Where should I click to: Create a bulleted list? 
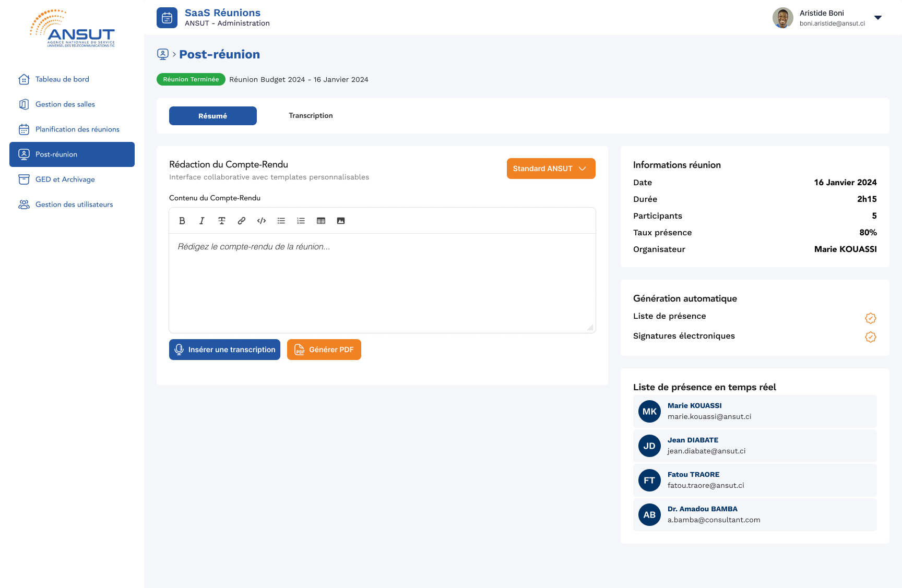[281, 221]
